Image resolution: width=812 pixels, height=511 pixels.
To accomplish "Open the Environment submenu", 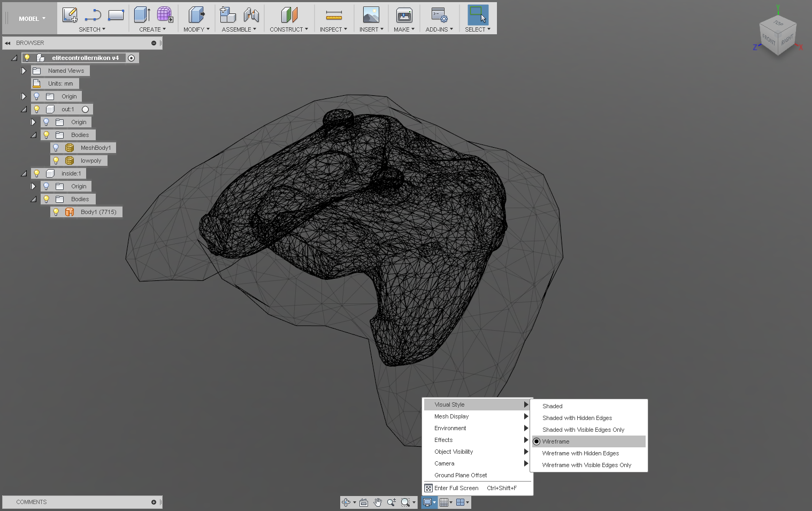I will click(478, 428).
